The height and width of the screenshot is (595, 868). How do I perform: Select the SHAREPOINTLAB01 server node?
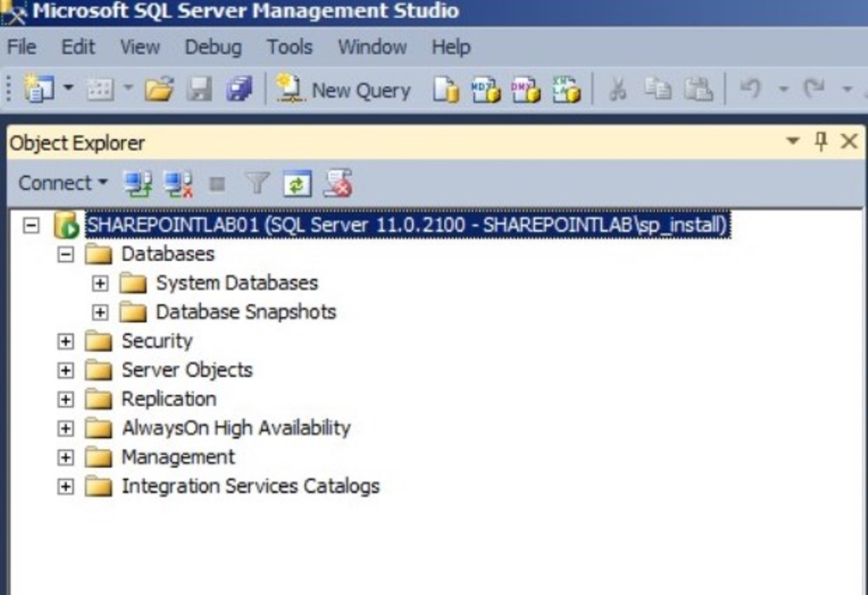407,225
